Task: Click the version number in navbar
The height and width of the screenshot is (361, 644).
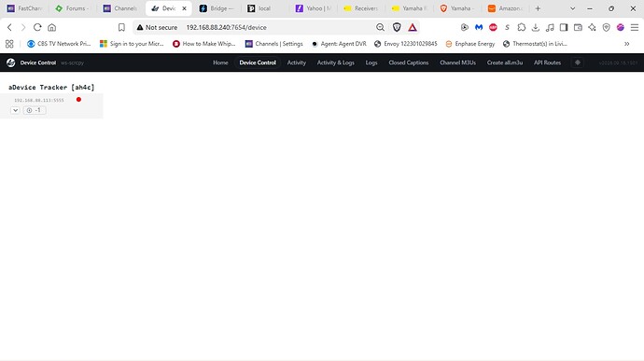Action: [618, 62]
